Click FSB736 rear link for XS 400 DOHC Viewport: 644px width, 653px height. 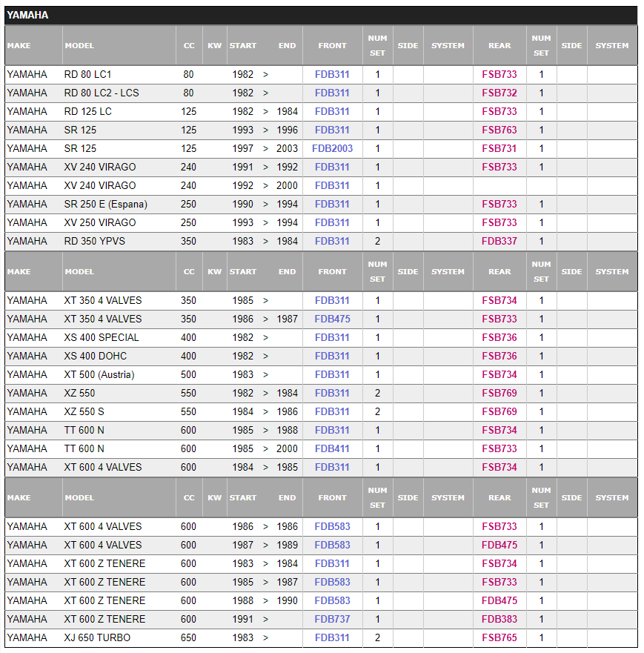pos(499,356)
